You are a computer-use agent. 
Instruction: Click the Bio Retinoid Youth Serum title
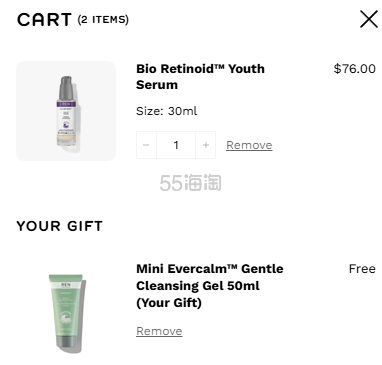click(200, 77)
